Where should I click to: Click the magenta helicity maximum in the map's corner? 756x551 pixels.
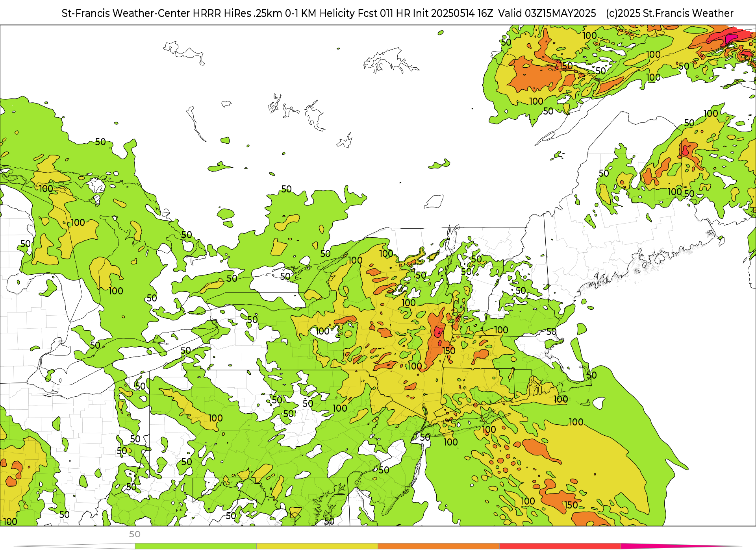click(x=731, y=39)
